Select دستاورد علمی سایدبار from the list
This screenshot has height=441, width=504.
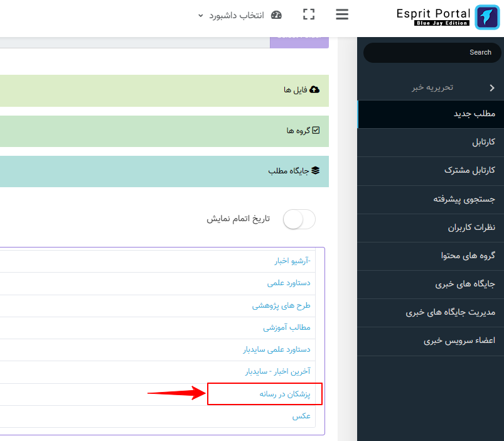click(277, 350)
